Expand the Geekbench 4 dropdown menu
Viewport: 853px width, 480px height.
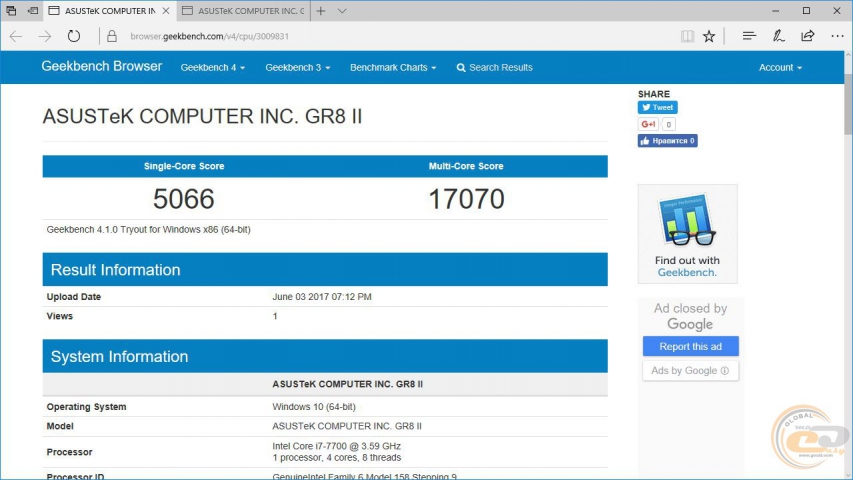pos(213,68)
